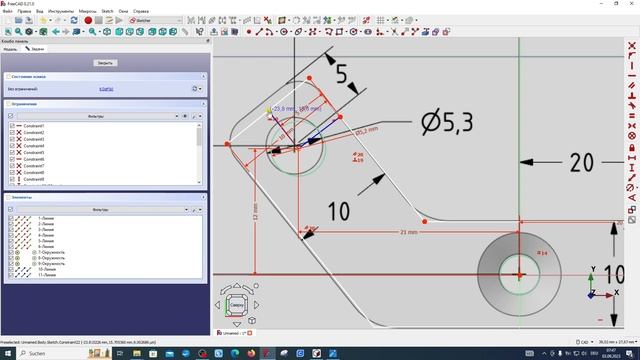
Task: Open the Sketch menu
Action: (107, 11)
